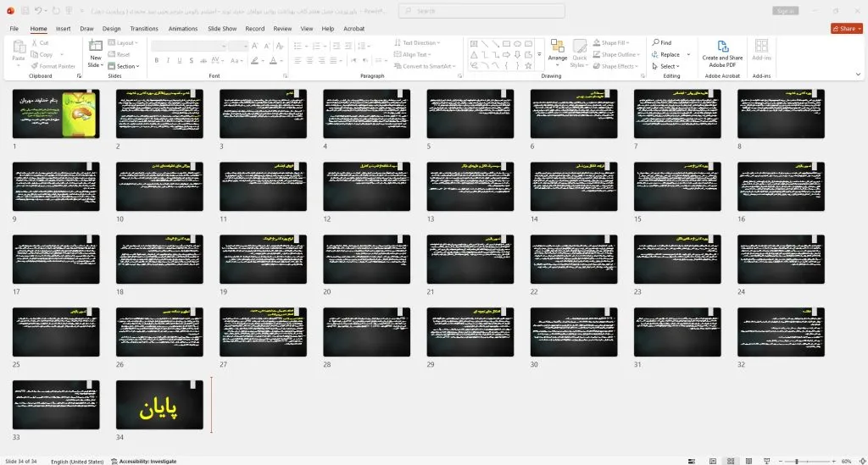The image size is (868, 465).
Task: Click the Slide Sorter view icon
Action: point(731,461)
